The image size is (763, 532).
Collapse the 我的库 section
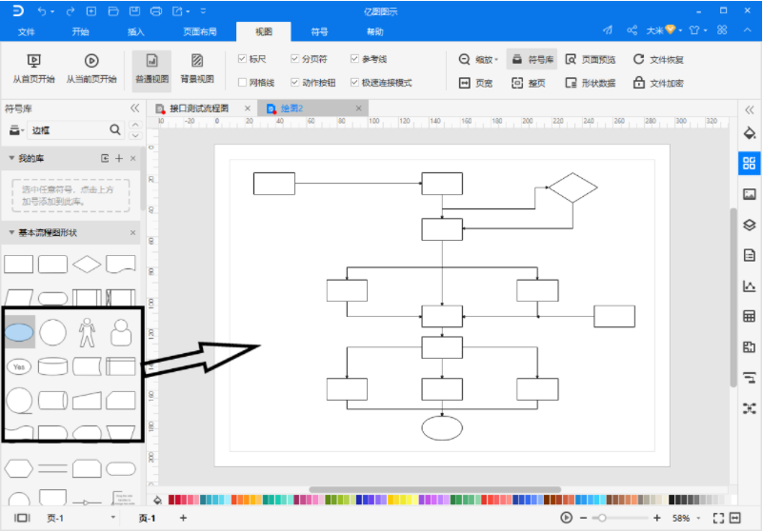pyautogui.click(x=11, y=158)
